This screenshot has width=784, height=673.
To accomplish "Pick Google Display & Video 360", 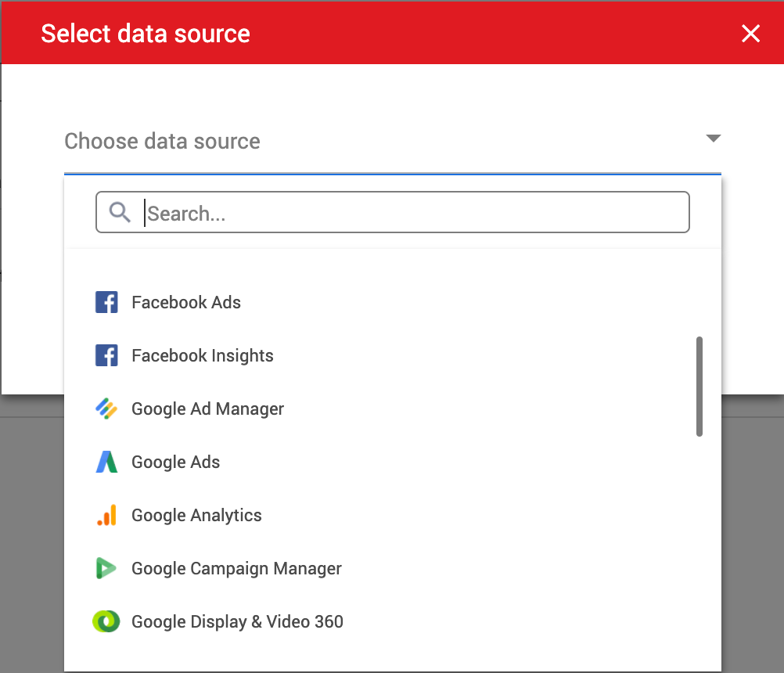I will (237, 622).
